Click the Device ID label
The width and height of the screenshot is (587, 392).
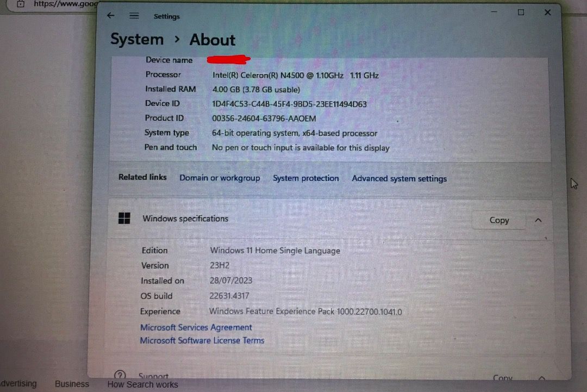point(163,103)
